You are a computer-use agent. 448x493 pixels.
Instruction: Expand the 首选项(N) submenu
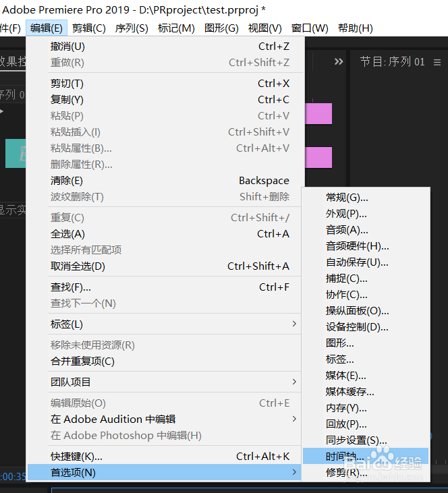tap(164, 472)
